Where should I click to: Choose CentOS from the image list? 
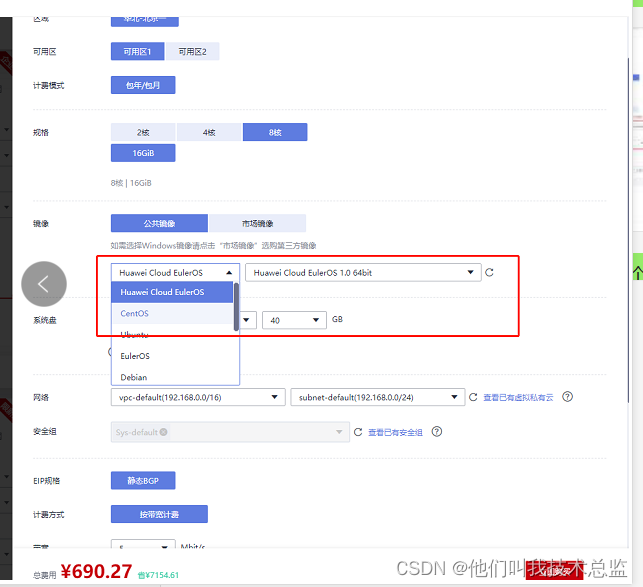click(x=172, y=313)
